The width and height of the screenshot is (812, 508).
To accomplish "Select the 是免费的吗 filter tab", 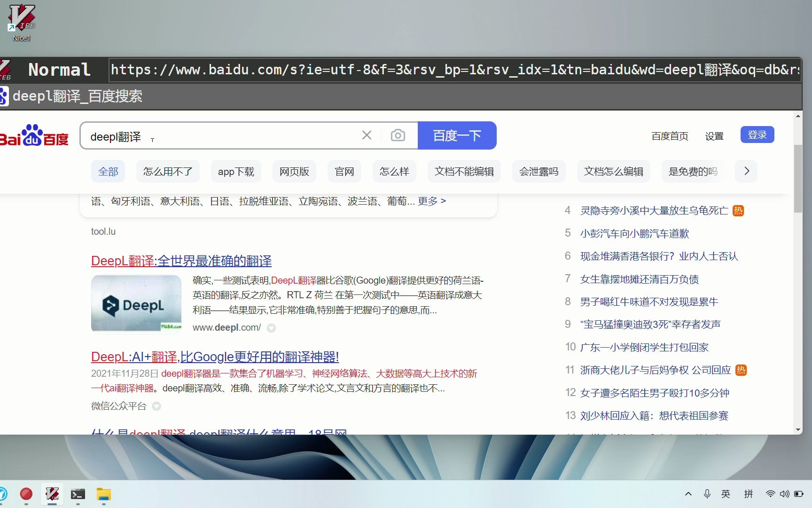I will point(693,171).
